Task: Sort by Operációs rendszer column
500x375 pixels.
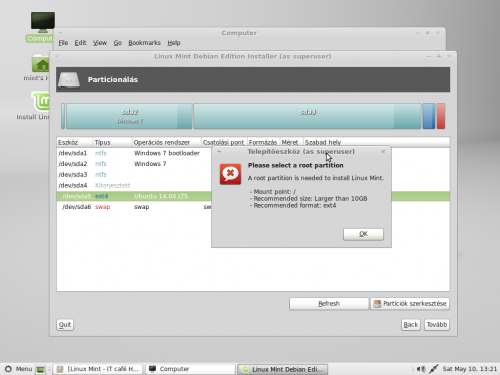Action: point(167,142)
